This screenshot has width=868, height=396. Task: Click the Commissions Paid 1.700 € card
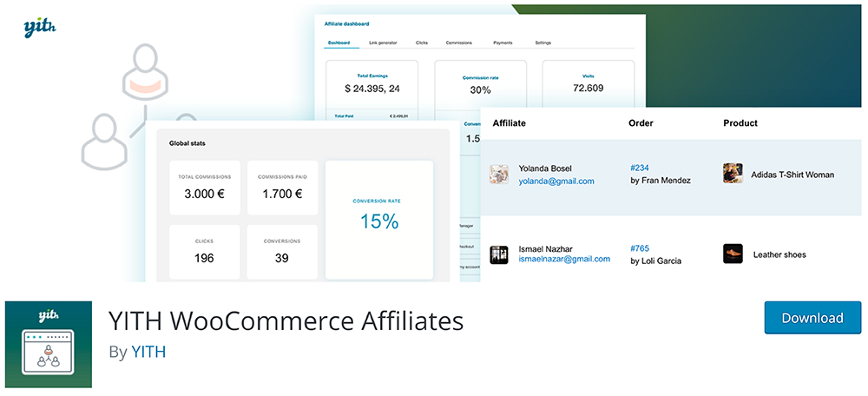click(282, 188)
